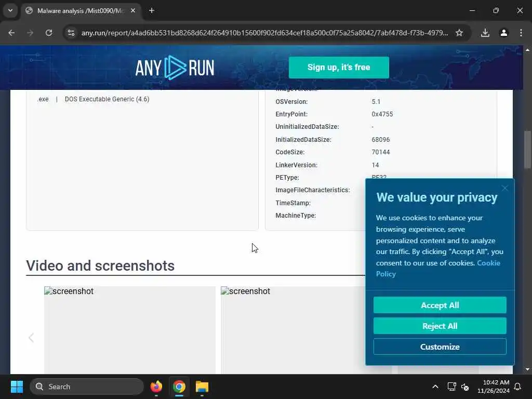Click the CodeSize value 70144
Screen dimensions: 532x399
click(381, 152)
